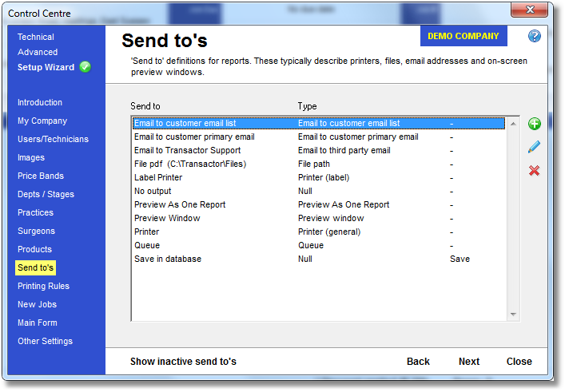
Task: Select the 'Printer' send-to row
Action: [319, 232]
